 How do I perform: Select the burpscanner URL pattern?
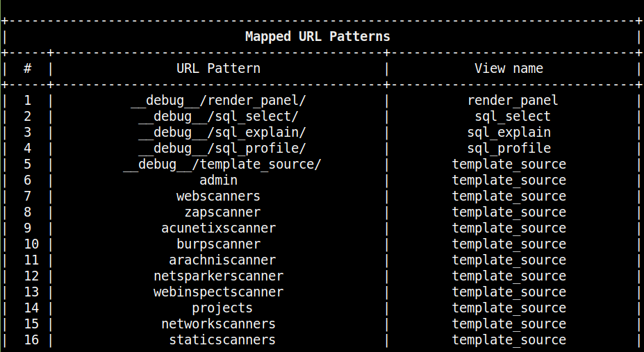(x=219, y=244)
